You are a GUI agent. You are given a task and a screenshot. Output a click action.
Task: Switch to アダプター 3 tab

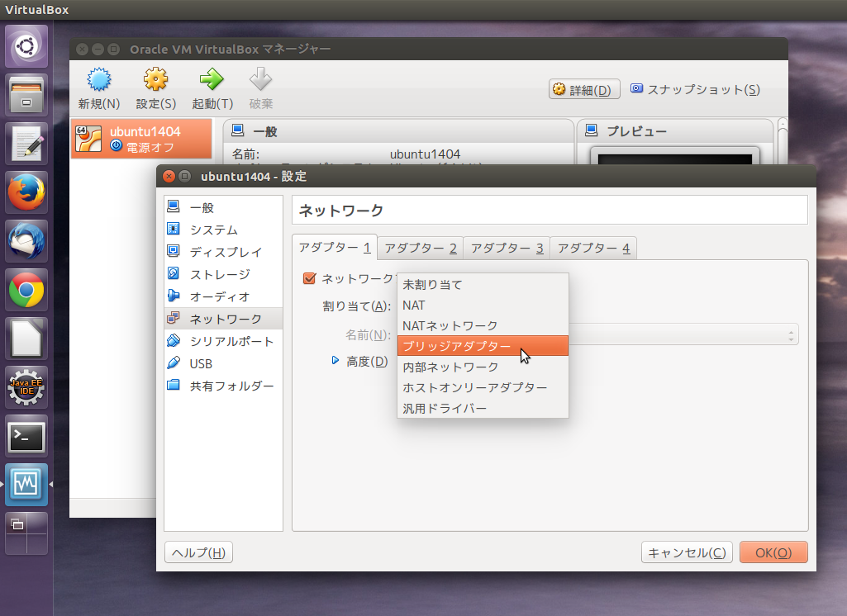[x=507, y=248]
